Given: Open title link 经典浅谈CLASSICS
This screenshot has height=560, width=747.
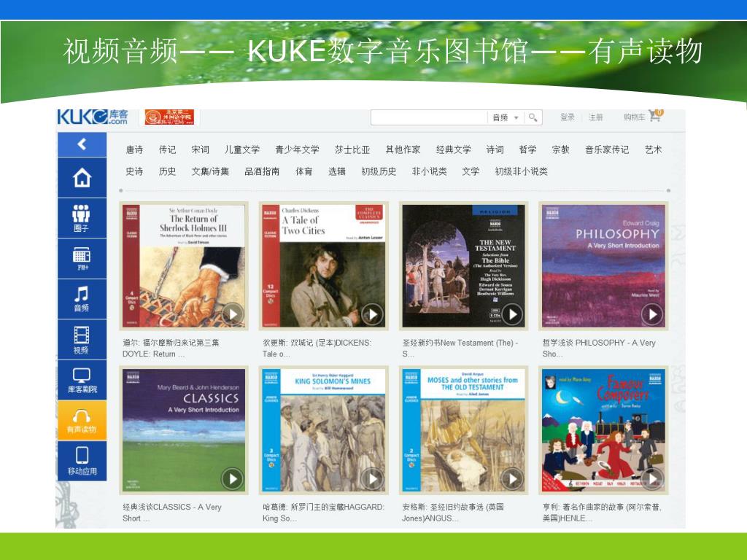Looking at the screenshot, I should [172, 513].
